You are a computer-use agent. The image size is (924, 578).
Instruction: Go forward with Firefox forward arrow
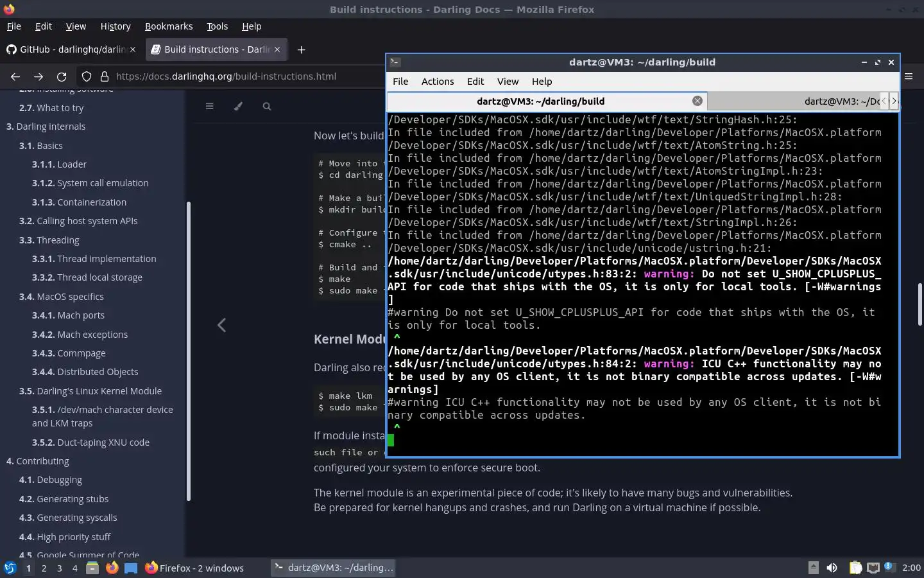coord(38,76)
